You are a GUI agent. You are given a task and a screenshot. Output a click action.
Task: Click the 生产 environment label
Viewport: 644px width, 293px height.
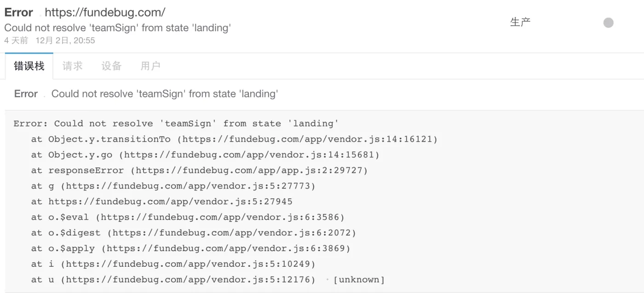(x=520, y=22)
